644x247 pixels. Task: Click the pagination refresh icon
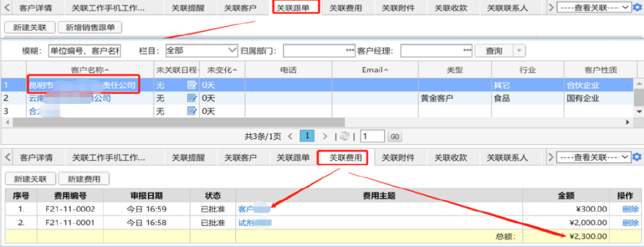pyautogui.click(x=344, y=136)
